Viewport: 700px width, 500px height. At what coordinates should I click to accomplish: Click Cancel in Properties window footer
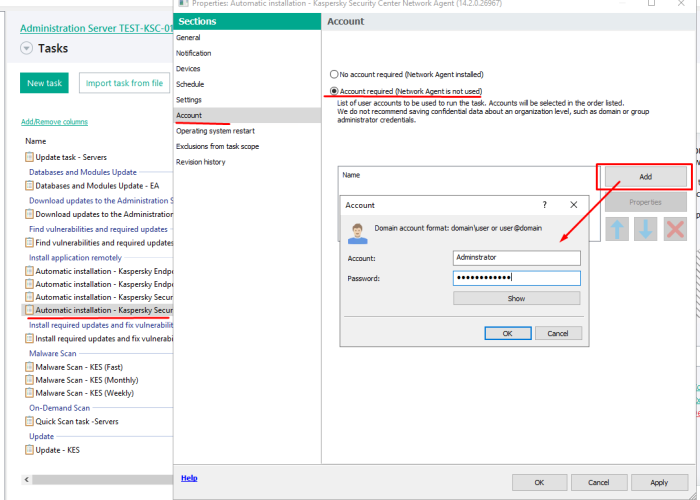point(599,482)
